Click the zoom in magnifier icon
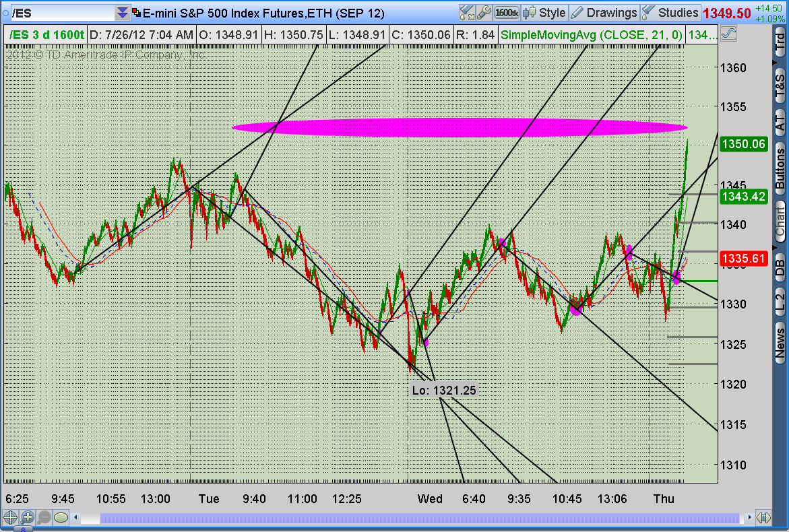This screenshot has width=789, height=532. pos(27,517)
